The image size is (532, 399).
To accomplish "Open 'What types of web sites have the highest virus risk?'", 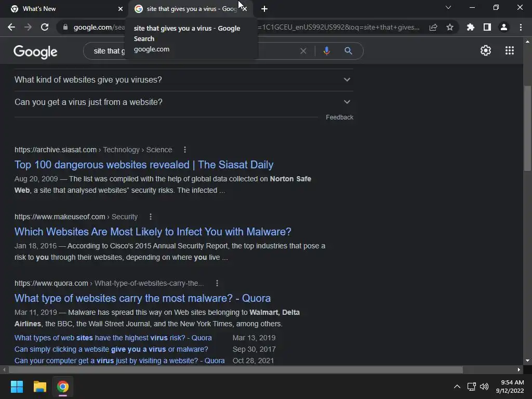I will 113,338.
